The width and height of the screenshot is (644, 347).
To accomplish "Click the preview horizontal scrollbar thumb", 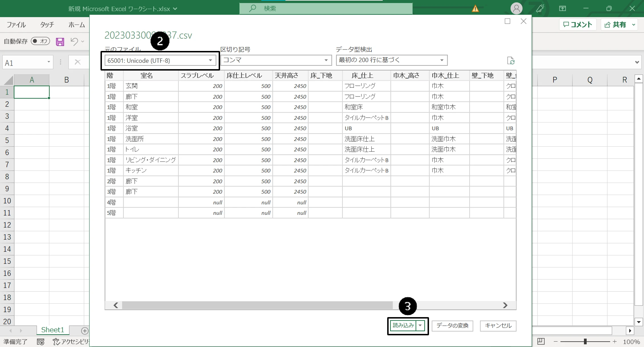I will [x=257, y=305].
